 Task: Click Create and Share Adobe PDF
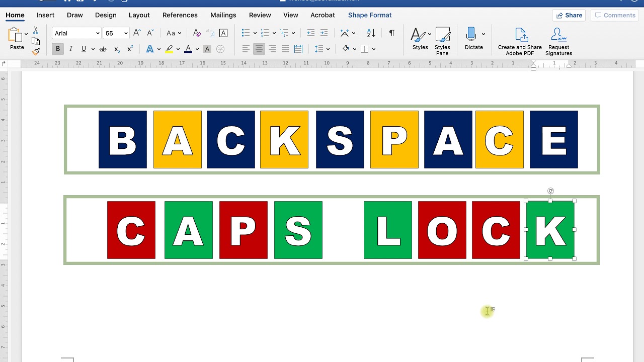(x=520, y=41)
